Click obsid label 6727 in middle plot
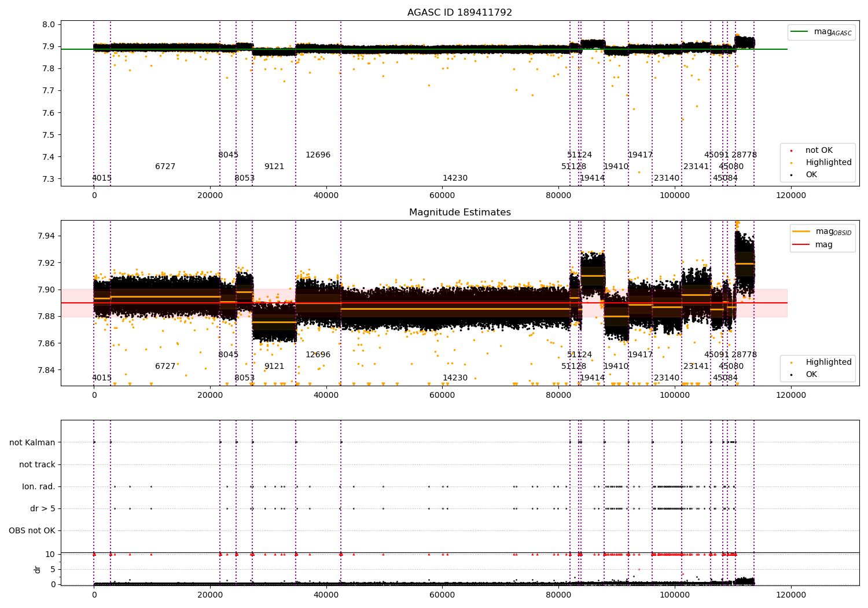The width and height of the screenshot is (868, 608). (165, 367)
